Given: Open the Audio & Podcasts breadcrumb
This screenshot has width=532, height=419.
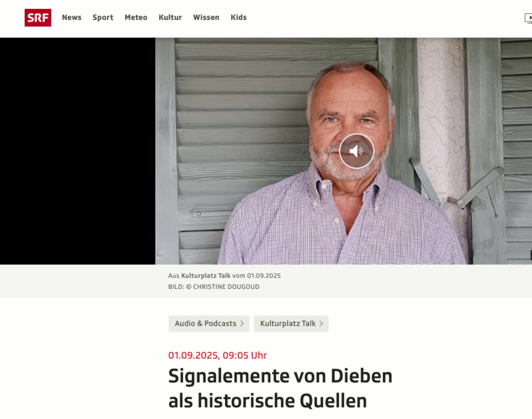Looking at the screenshot, I should click(209, 324).
